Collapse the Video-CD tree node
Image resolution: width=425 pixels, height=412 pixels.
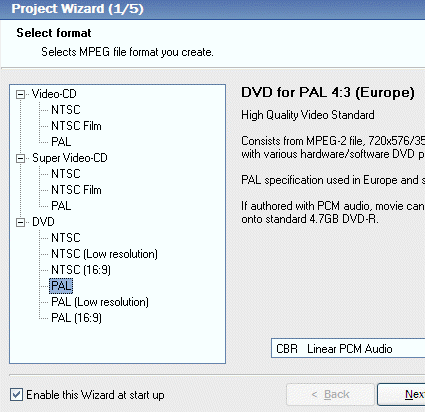(20, 94)
